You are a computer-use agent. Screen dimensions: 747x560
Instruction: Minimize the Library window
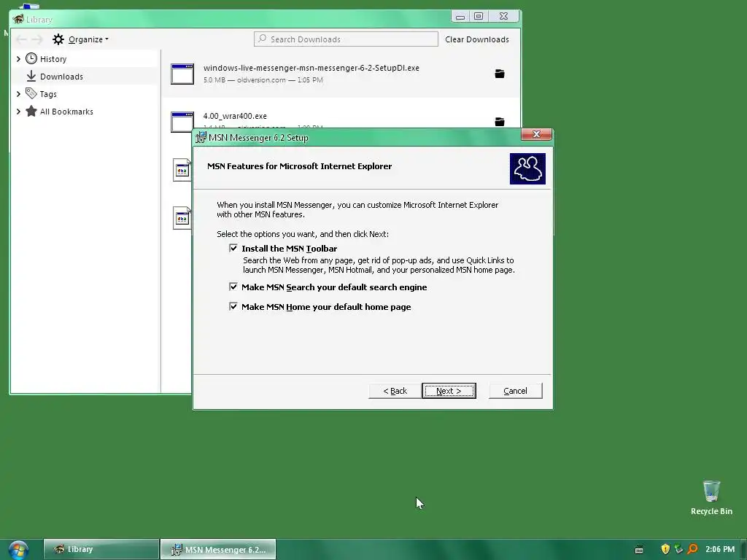click(460, 16)
